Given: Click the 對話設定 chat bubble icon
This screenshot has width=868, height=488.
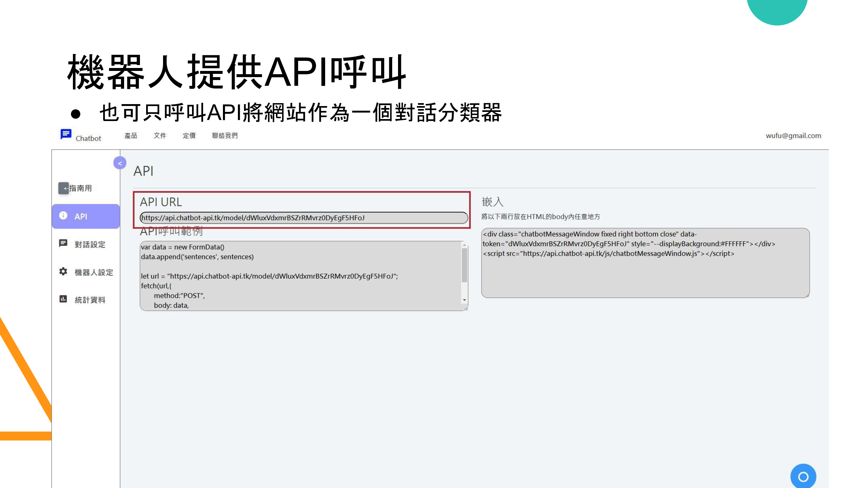Looking at the screenshot, I should tap(63, 243).
